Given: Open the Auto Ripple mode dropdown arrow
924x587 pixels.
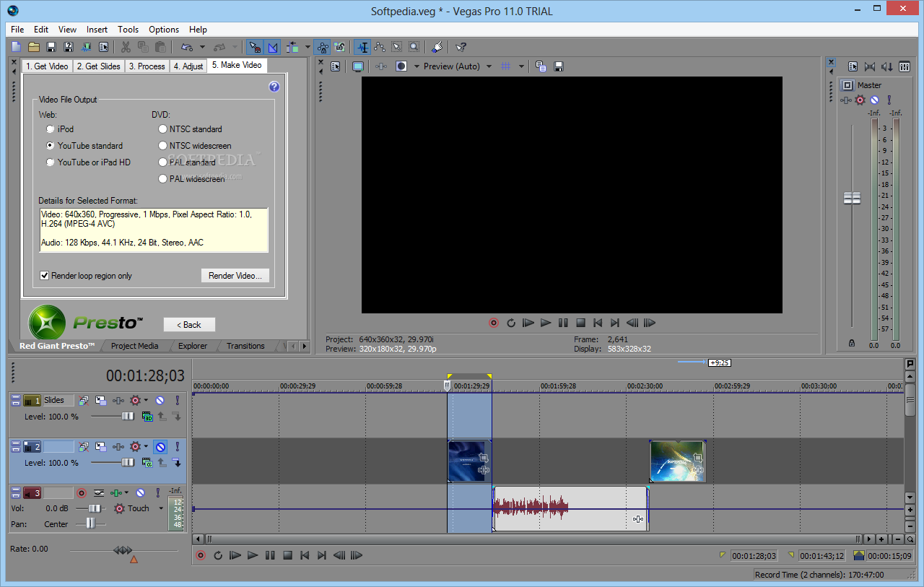Looking at the screenshot, I should tap(308, 47).
